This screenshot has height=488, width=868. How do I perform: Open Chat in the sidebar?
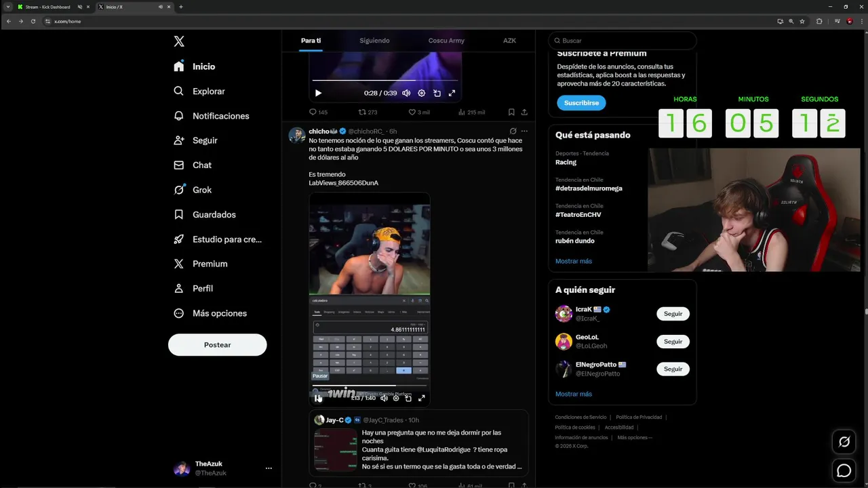click(193, 165)
